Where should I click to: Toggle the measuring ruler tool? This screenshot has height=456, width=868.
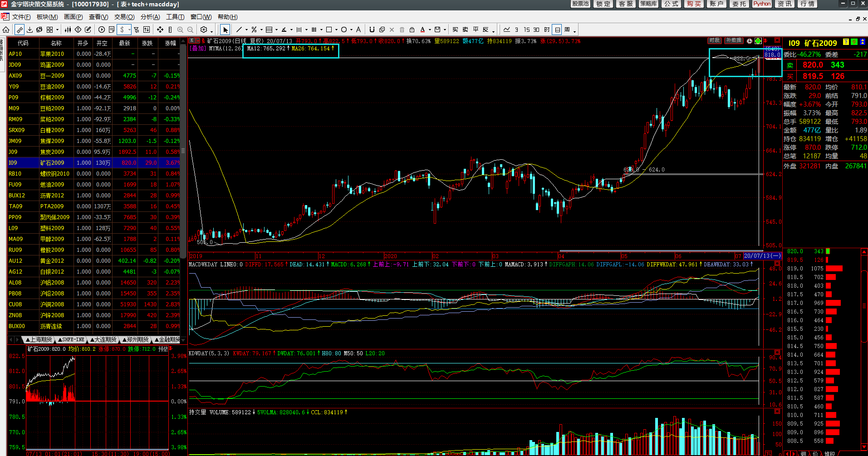point(170,29)
